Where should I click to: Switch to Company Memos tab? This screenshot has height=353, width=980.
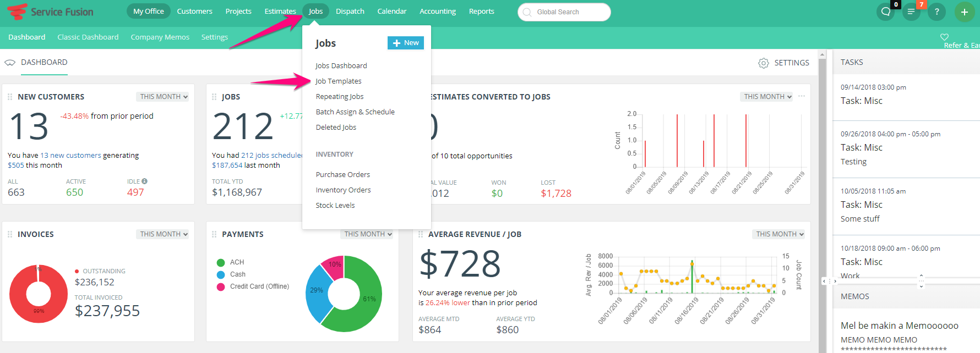click(160, 37)
